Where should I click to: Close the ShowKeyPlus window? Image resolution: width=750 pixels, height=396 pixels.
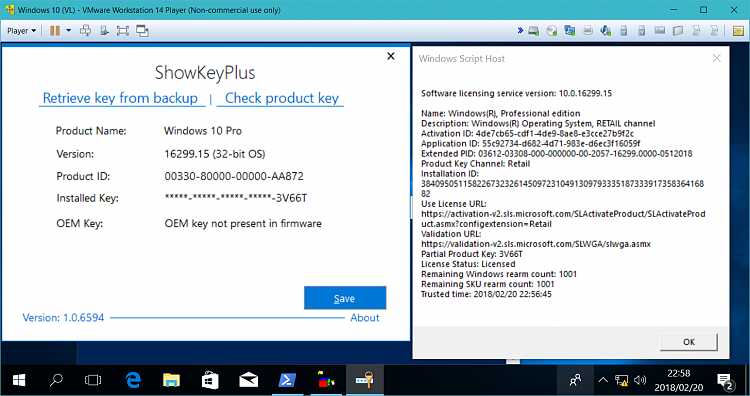point(391,56)
